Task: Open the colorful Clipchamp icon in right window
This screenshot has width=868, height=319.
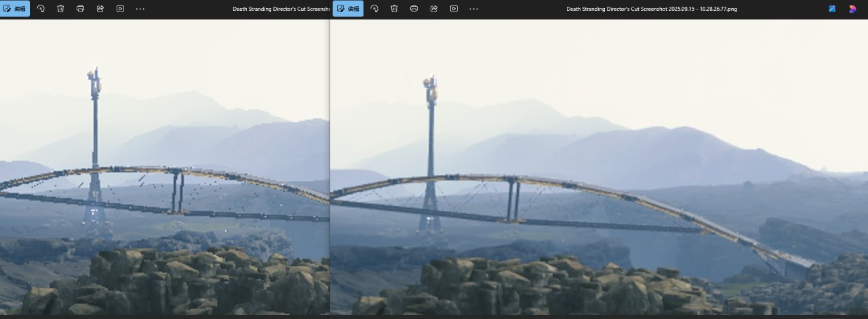Action: [852, 9]
